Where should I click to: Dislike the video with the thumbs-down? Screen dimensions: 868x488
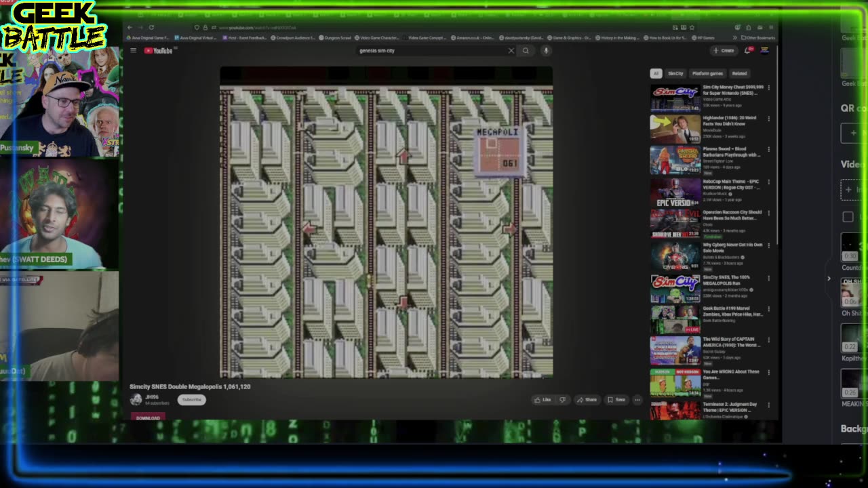coord(562,400)
